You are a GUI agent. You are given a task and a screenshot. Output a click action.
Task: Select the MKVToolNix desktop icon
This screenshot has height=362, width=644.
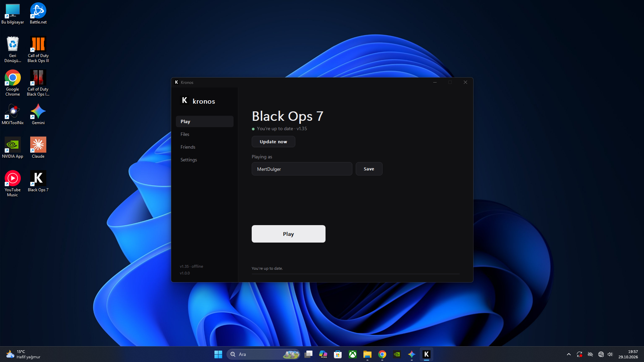click(13, 114)
